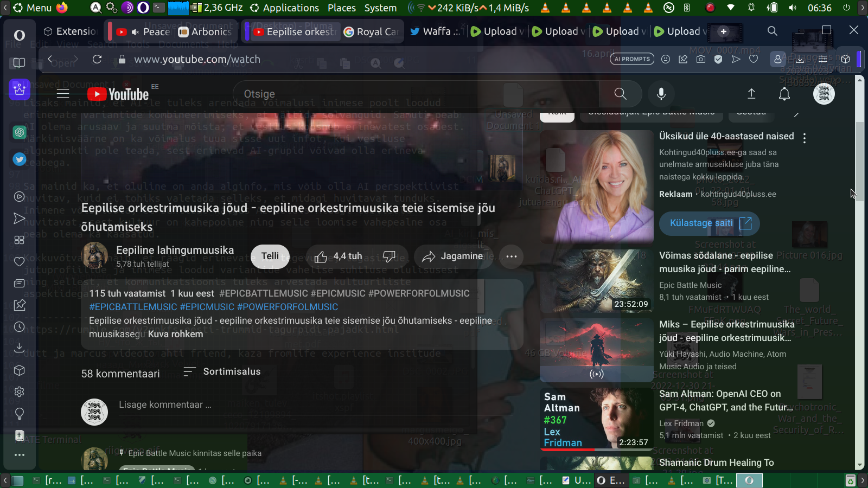This screenshot has height=488, width=868.
Task: Open Pinboards in the Opera sidebar
Action: [x=20, y=305]
